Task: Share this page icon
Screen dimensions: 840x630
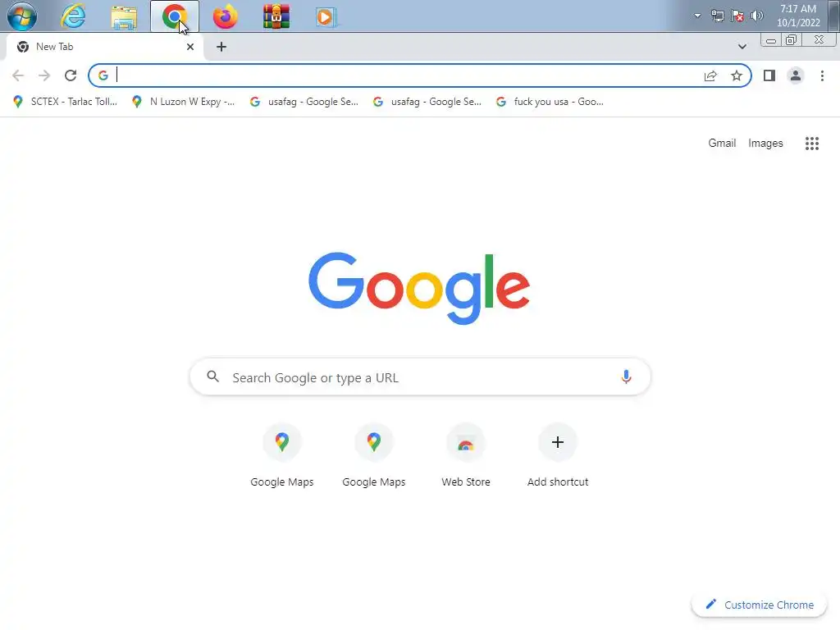Action: tap(710, 75)
